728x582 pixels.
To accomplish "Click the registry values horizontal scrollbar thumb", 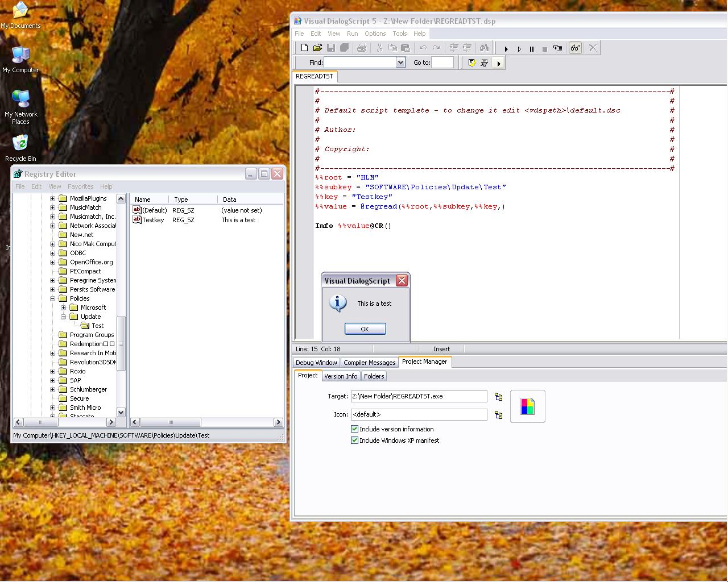I will 171,422.
